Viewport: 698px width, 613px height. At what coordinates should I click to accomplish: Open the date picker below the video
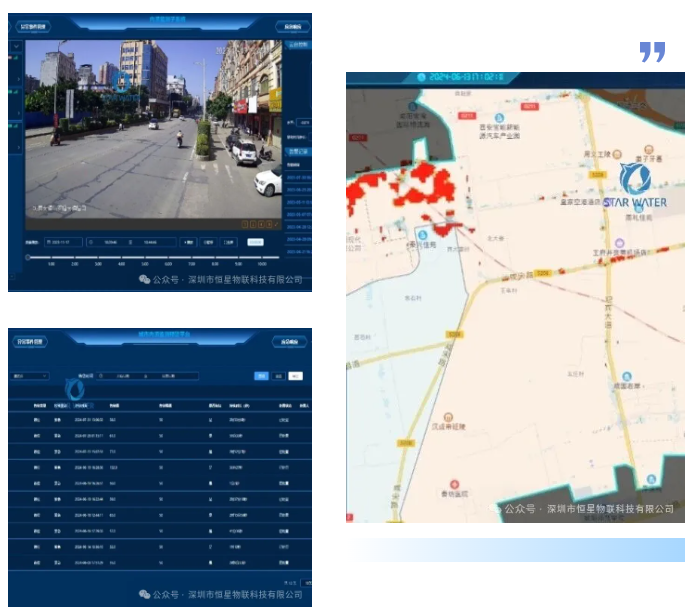coord(62,242)
